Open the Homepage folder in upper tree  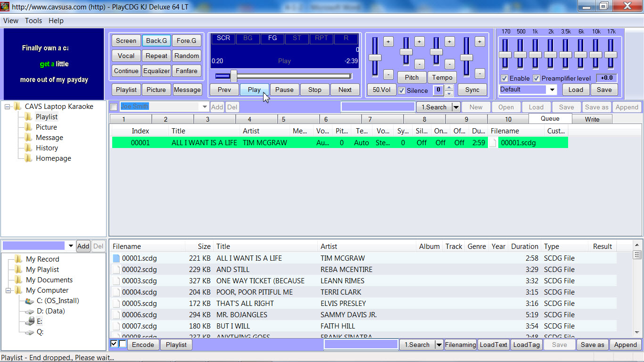pos(53,158)
